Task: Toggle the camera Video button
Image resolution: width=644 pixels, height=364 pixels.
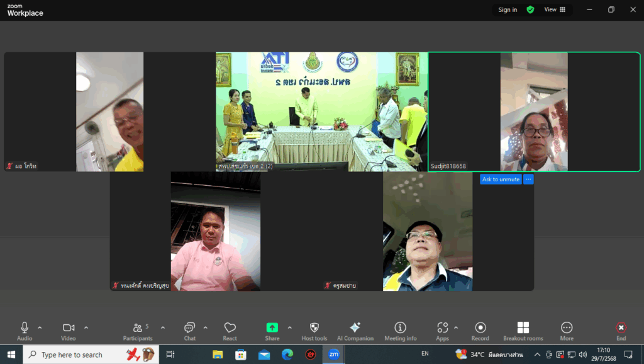Action: tap(69, 330)
